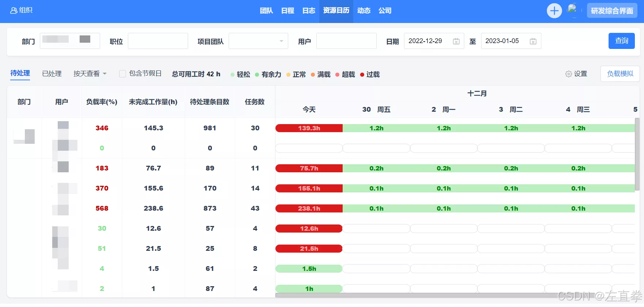Click the 部门 filter field
Image resolution: width=644 pixels, height=307 pixels.
70,41
